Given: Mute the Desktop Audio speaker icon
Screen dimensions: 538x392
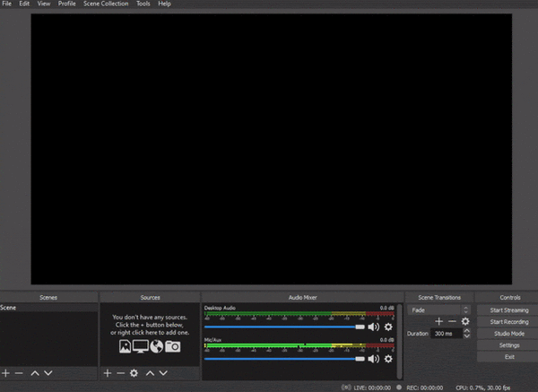Looking at the screenshot, I should coord(374,327).
